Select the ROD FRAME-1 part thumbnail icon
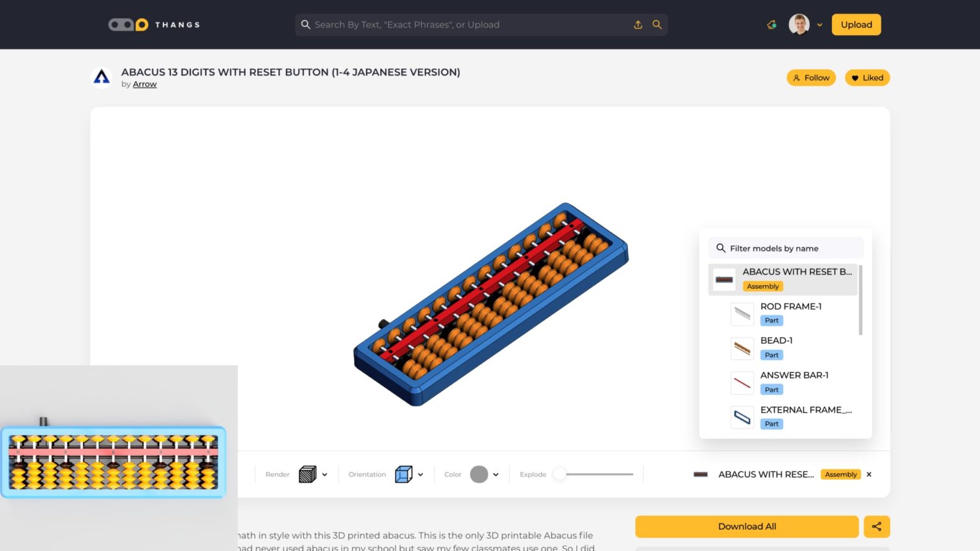980x551 pixels. [x=741, y=313]
